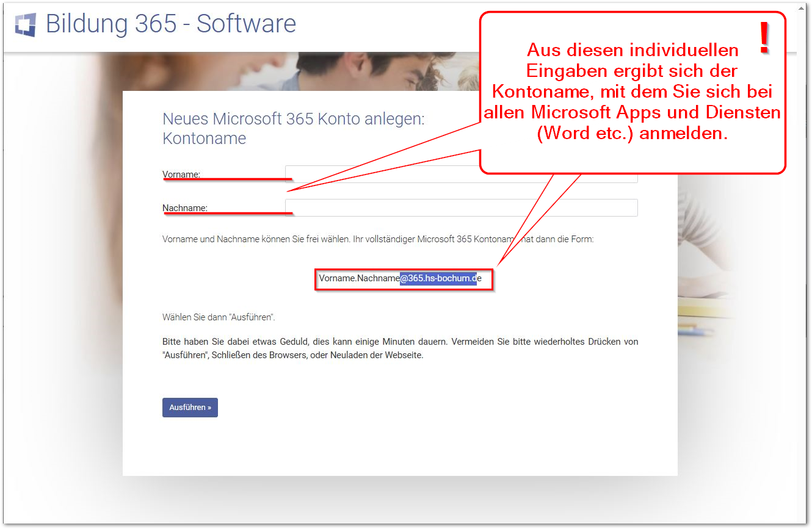The width and height of the screenshot is (812, 529).
Task: Click the word "Kontoname" in the heading
Action: (x=205, y=139)
